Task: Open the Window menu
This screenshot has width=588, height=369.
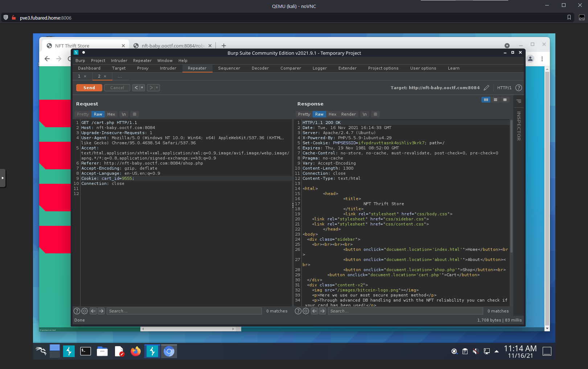Action: 165,61
